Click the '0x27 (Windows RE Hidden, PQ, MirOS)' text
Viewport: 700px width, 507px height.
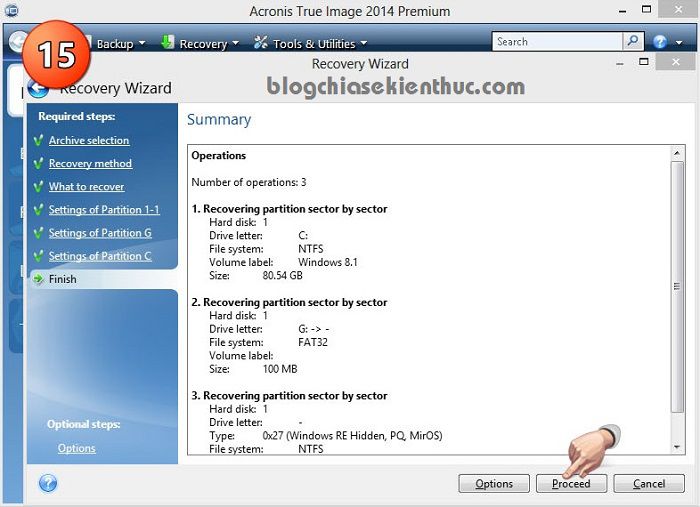352,436
